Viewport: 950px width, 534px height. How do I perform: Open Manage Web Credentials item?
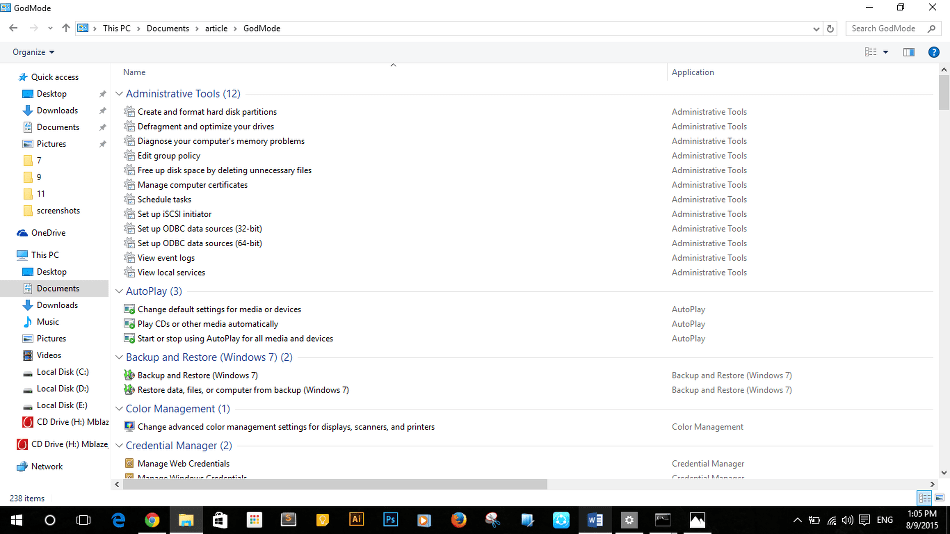[183, 464]
